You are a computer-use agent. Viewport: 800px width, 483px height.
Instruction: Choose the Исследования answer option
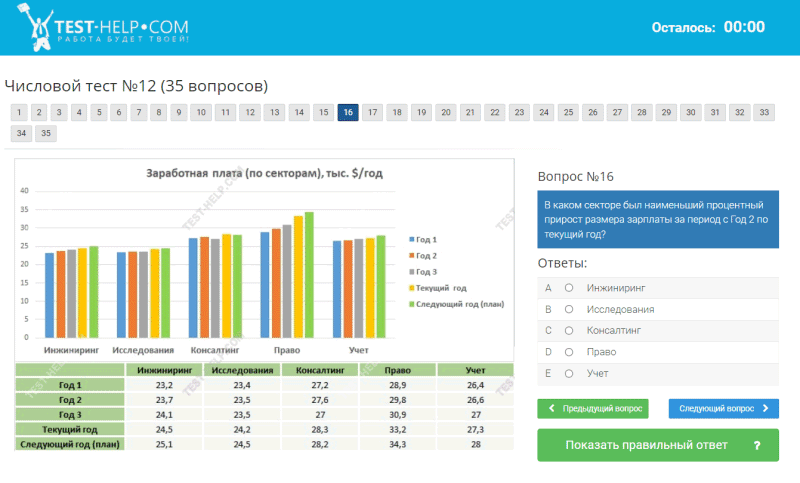tap(569, 309)
